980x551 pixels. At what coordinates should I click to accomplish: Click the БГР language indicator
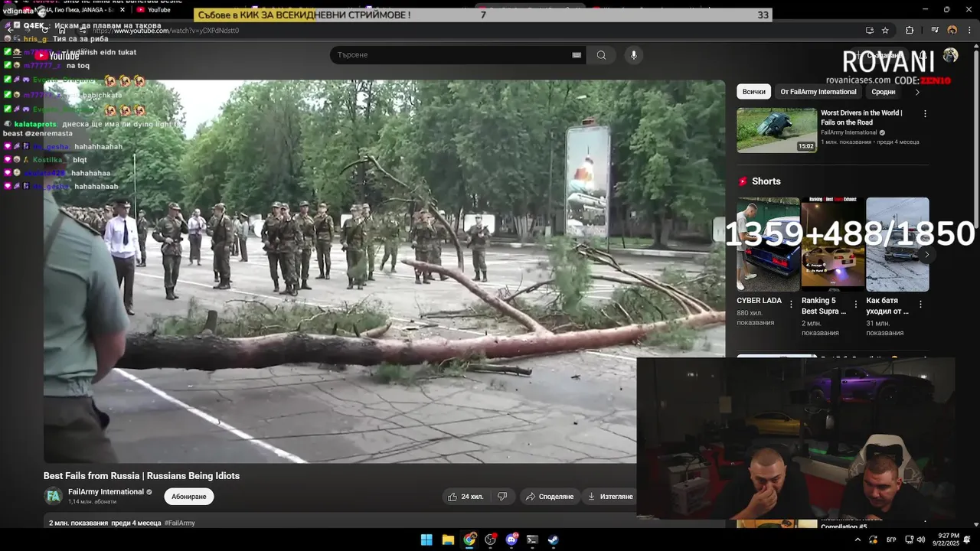891,540
